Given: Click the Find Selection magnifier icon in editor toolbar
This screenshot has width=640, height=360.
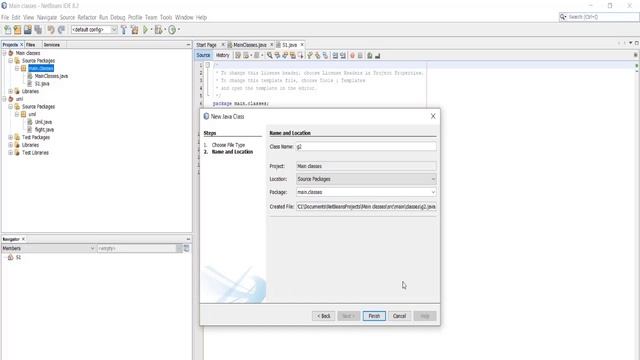Looking at the screenshot, I should coord(269,56).
